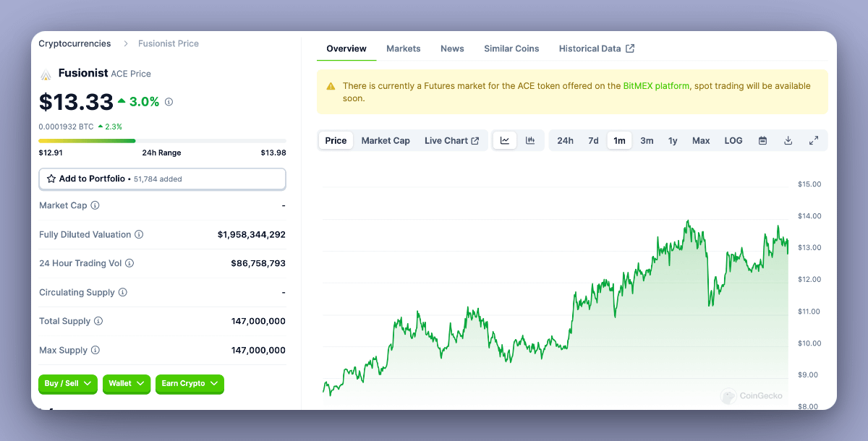Click the Fusionist ACE logo icon

coord(45,73)
